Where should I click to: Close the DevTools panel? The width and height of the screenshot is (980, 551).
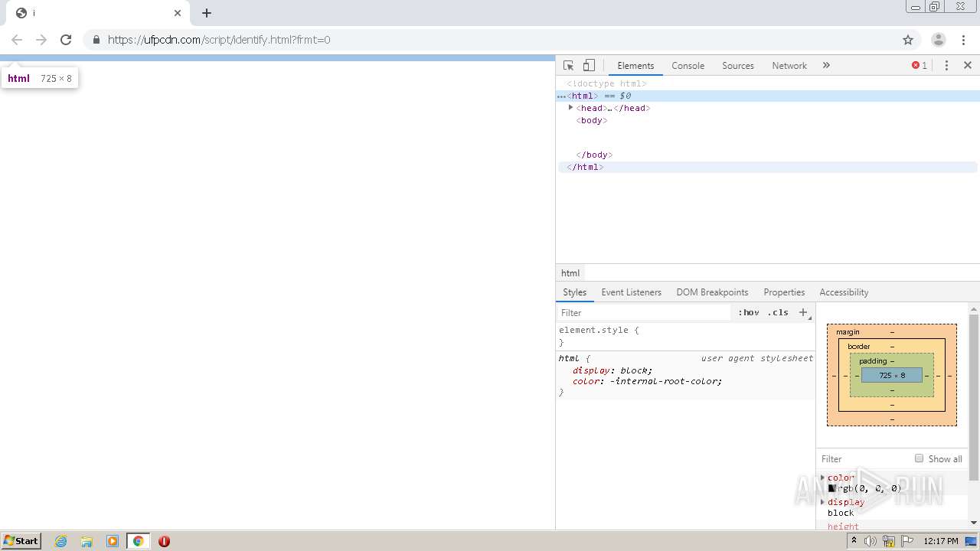tap(968, 66)
